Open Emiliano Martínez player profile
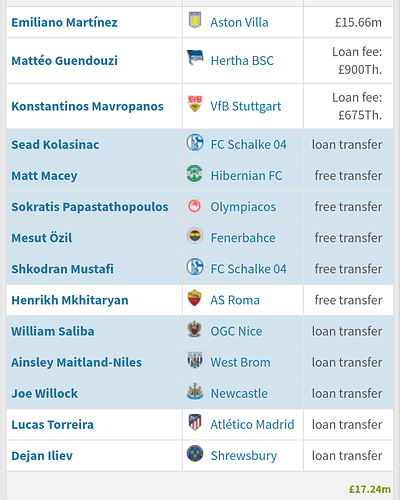Image resolution: width=400 pixels, height=500 pixels. pos(64,22)
